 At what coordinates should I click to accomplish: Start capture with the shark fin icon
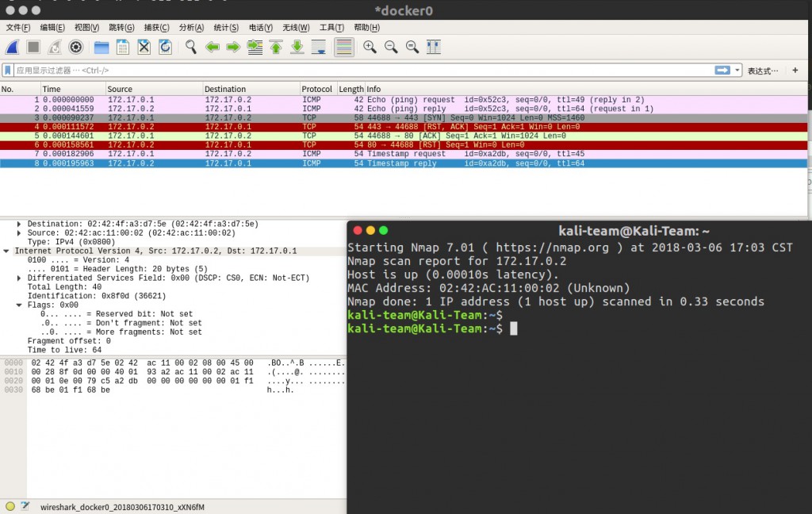(x=13, y=47)
